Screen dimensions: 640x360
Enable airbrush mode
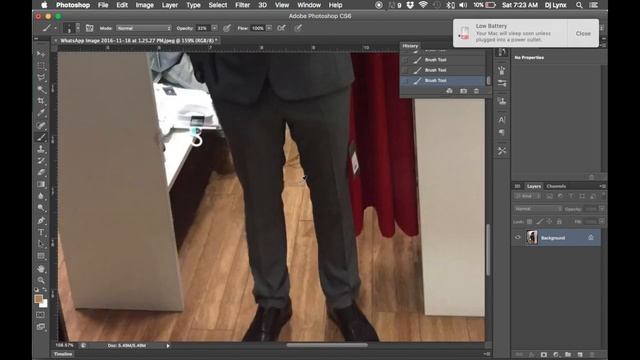click(x=281, y=28)
